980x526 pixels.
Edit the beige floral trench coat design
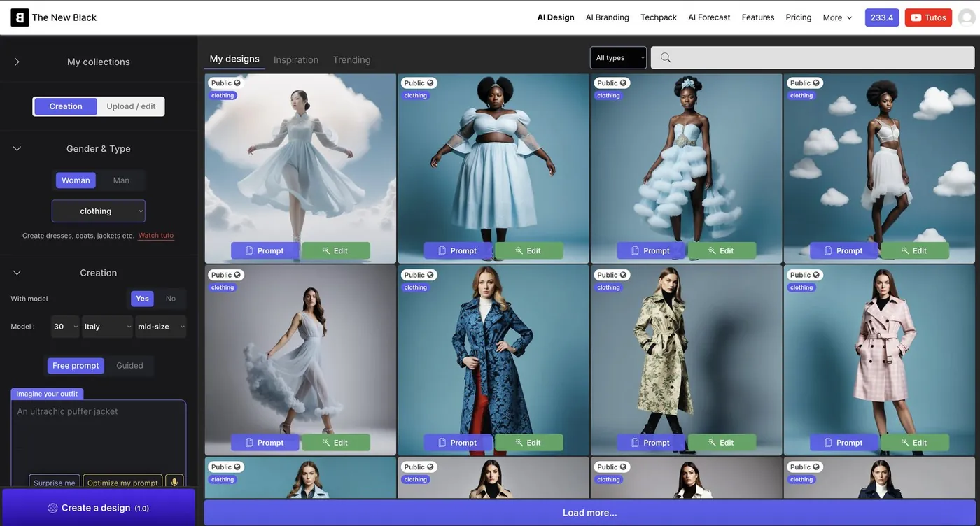pyautogui.click(x=722, y=443)
